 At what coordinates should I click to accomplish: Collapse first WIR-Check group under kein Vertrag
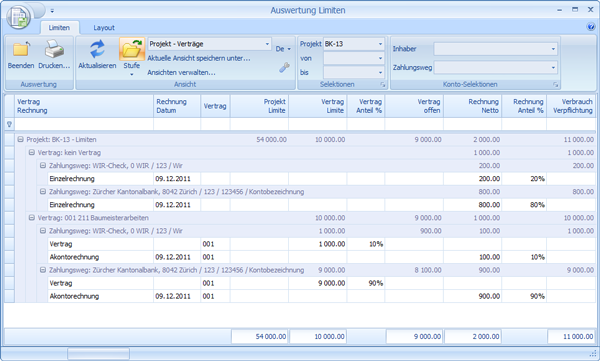[43, 165]
